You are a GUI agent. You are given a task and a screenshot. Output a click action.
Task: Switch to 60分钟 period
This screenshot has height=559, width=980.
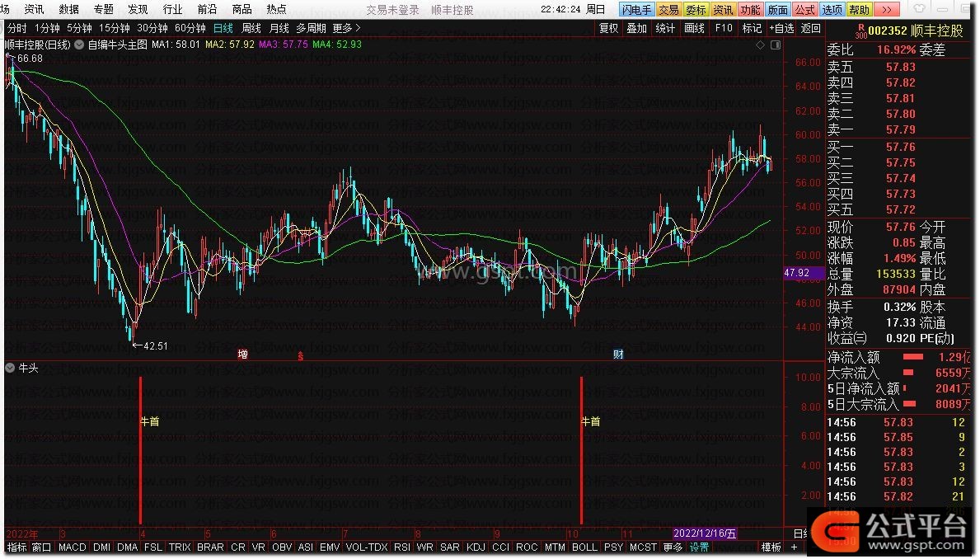(x=190, y=28)
